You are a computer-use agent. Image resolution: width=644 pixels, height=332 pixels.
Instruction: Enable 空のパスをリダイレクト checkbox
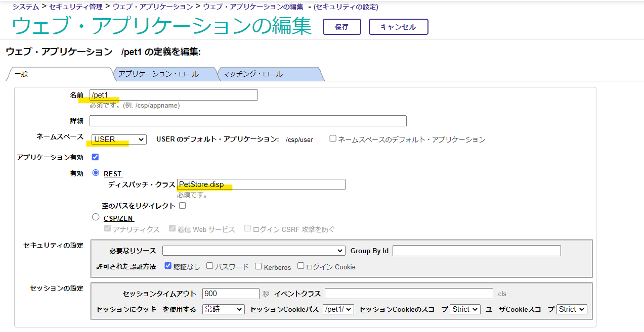183,206
